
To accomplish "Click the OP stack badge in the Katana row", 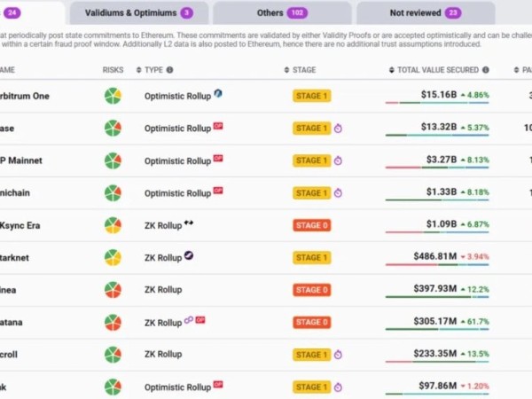I will point(200,319).
